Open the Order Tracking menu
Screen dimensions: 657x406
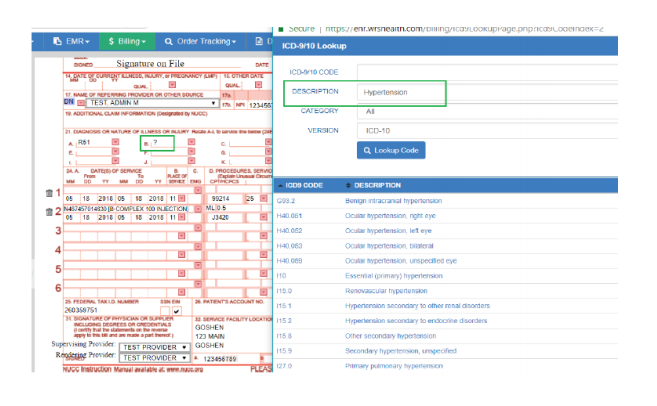coord(200,41)
